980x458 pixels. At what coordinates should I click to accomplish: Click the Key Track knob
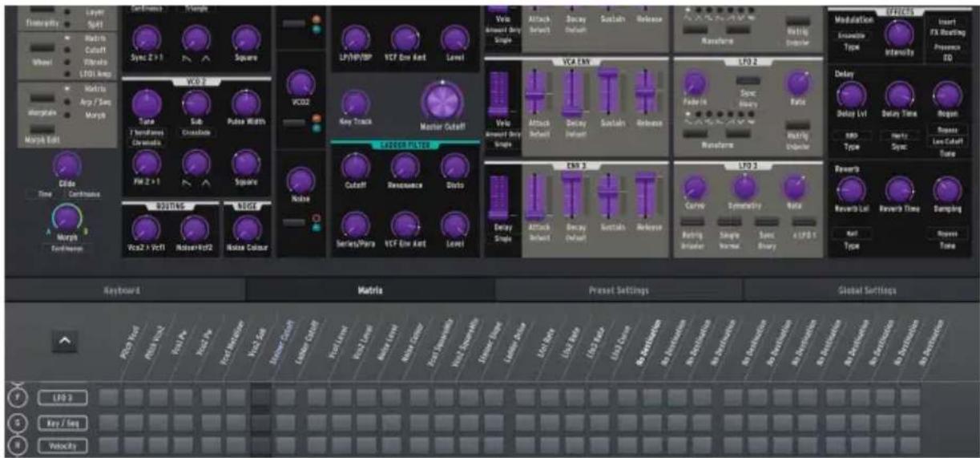tap(355, 103)
